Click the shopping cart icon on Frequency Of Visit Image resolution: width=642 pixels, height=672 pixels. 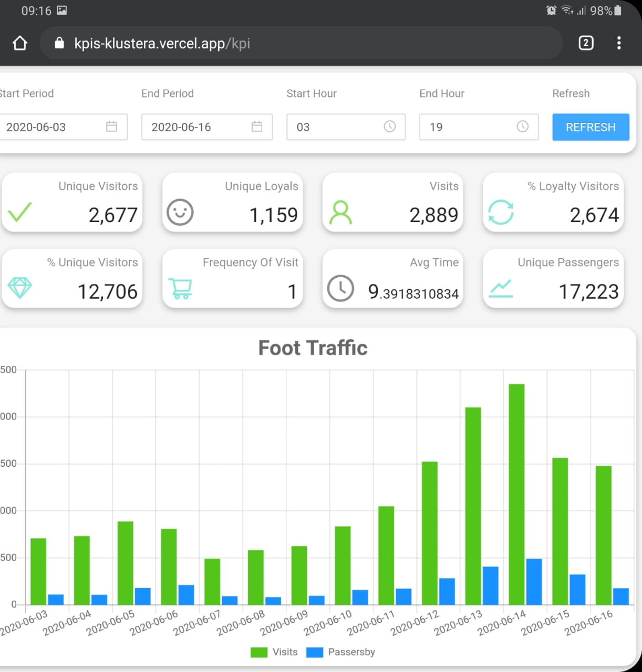180,289
